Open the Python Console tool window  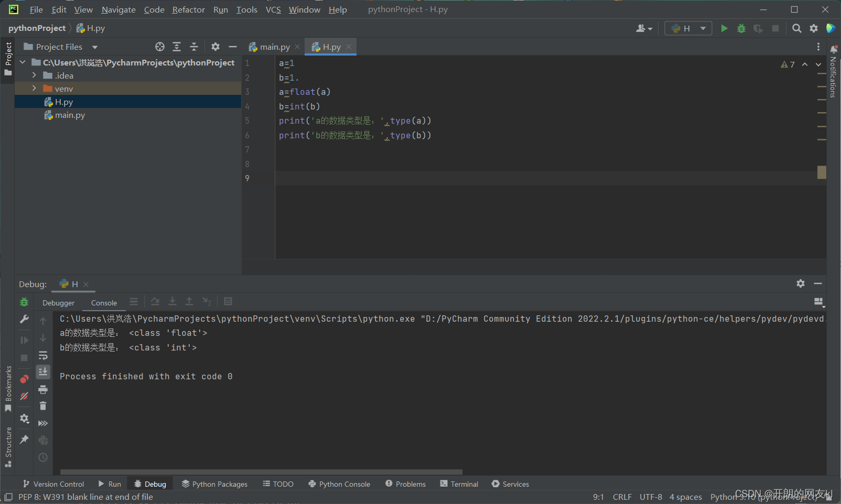click(x=339, y=484)
